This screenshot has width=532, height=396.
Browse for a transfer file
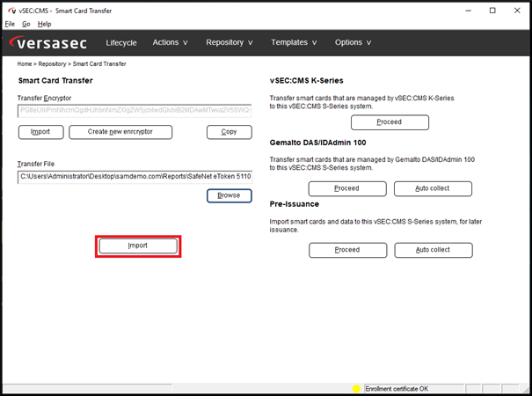[x=230, y=195]
